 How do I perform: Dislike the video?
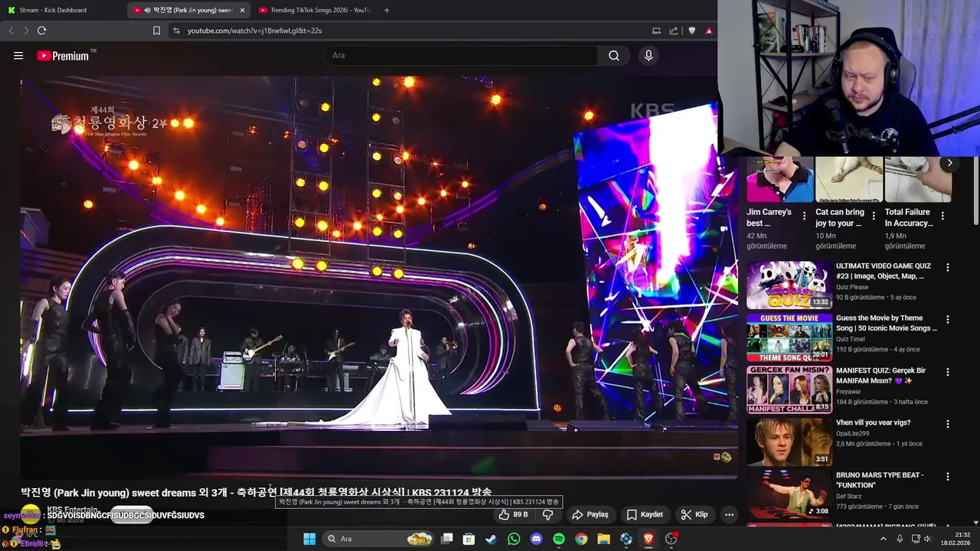click(x=547, y=515)
